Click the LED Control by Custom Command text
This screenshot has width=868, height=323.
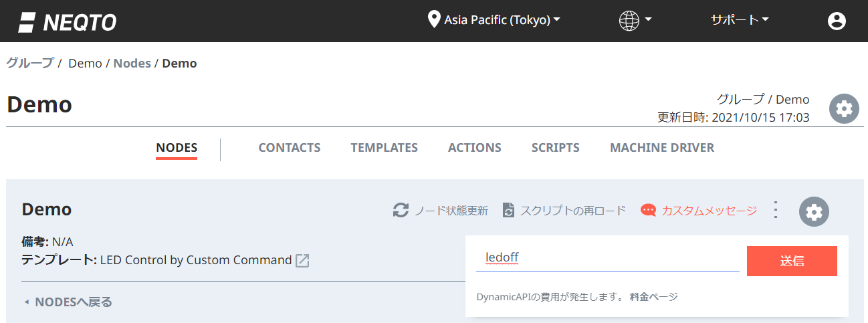click(x=196, y=260)
